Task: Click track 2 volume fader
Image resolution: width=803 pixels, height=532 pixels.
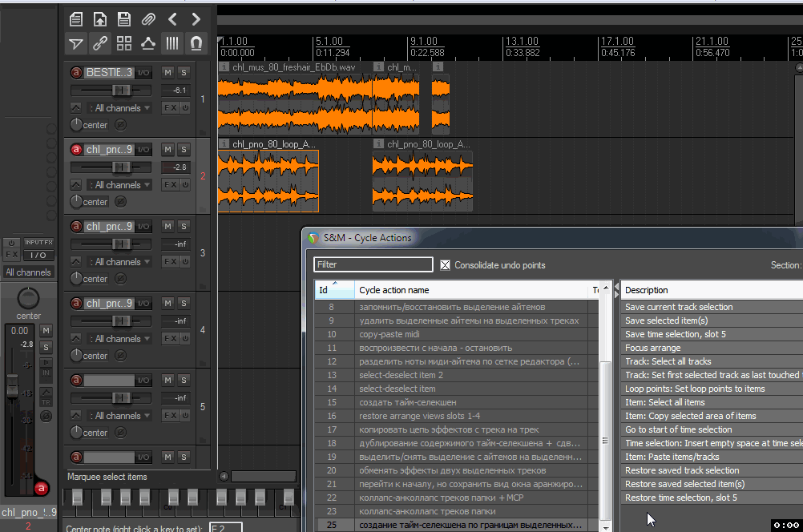Action: coord(121,167)
